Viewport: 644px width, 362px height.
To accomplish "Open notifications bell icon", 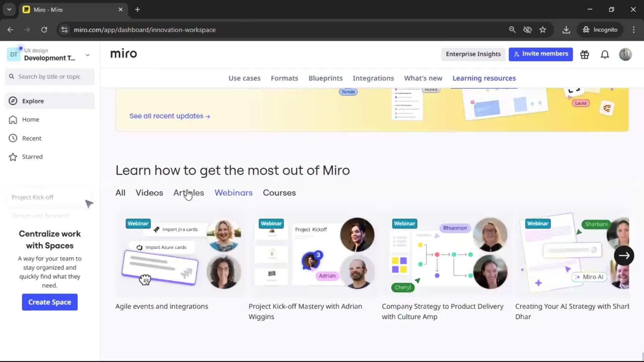I will point(605,54).
